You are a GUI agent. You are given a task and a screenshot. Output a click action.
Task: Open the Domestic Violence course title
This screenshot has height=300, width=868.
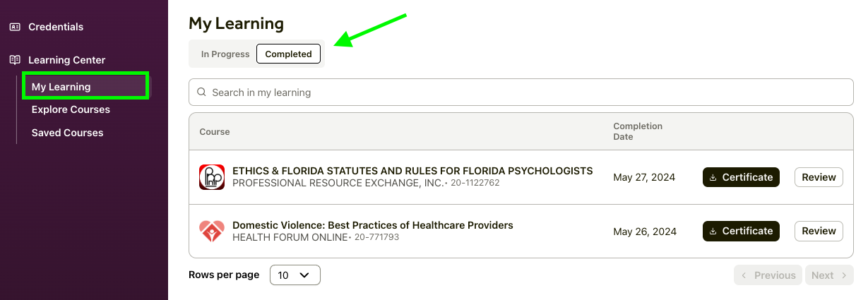click(372, 225)
